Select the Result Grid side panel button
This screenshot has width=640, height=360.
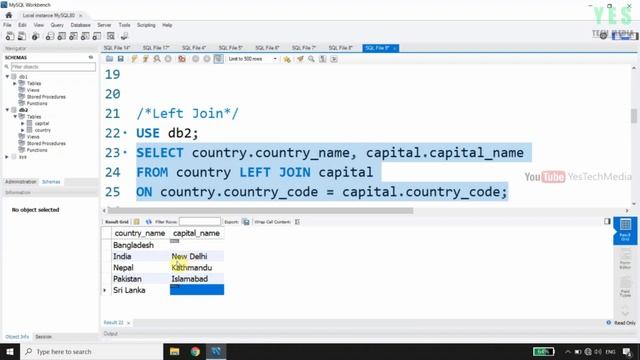[625, 231]
